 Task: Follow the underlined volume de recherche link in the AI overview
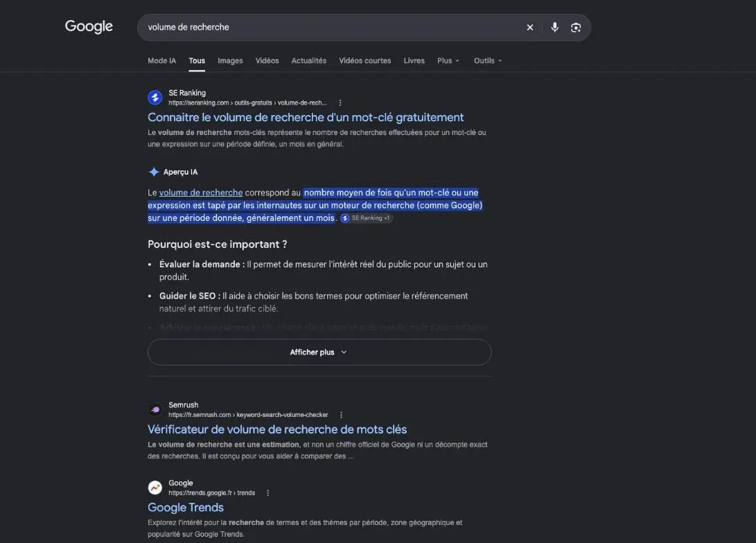201,193
